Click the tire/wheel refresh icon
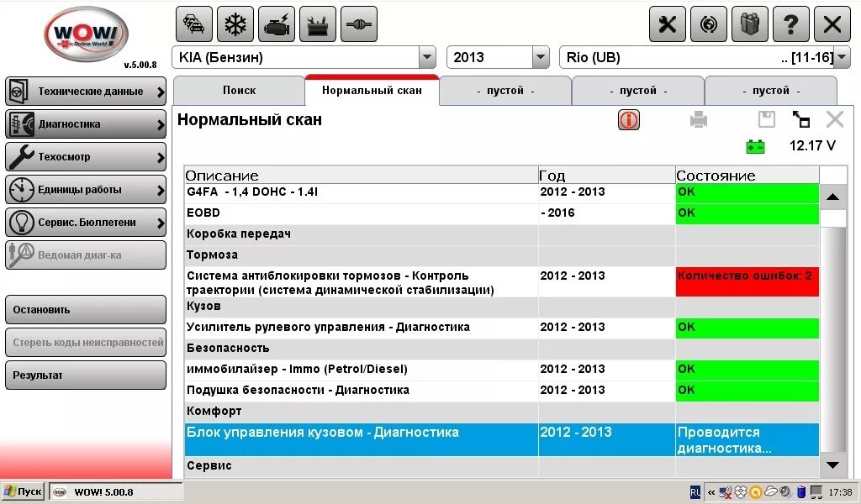 (x=708, y=24)
